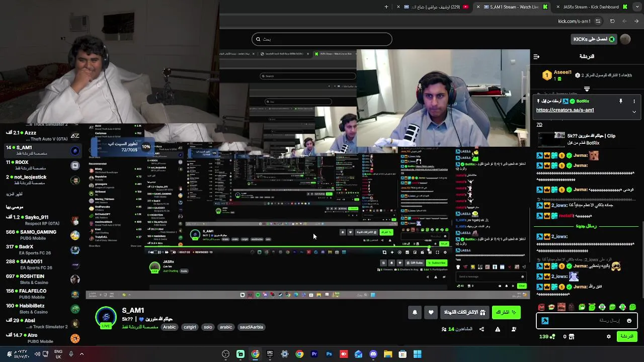
Task: Open HabibiBetz recommended channel
Action: point(43,308)
